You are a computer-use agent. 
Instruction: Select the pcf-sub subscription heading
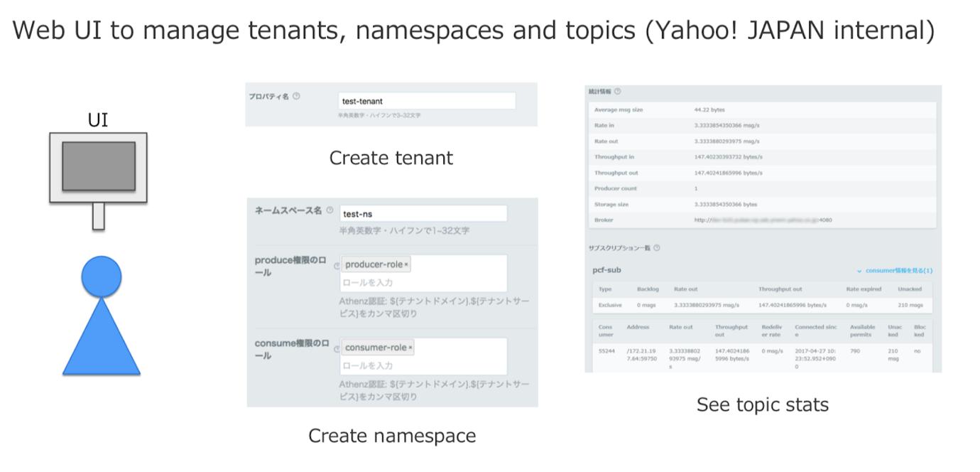606,271
